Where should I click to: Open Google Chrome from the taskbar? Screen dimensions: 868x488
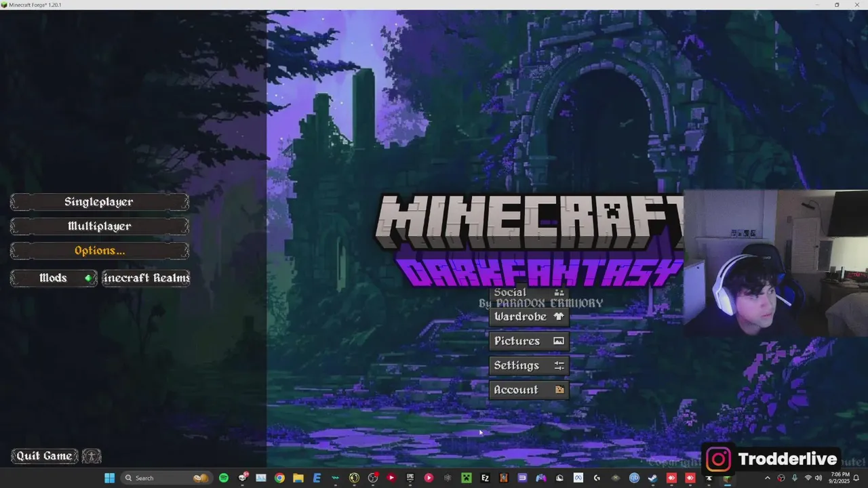[279, 478]
